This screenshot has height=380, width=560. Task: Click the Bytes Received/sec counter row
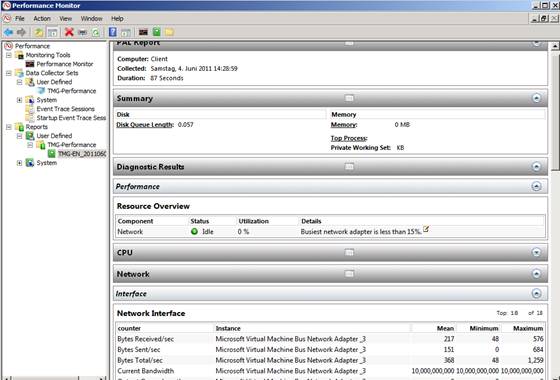click(330, 339)
